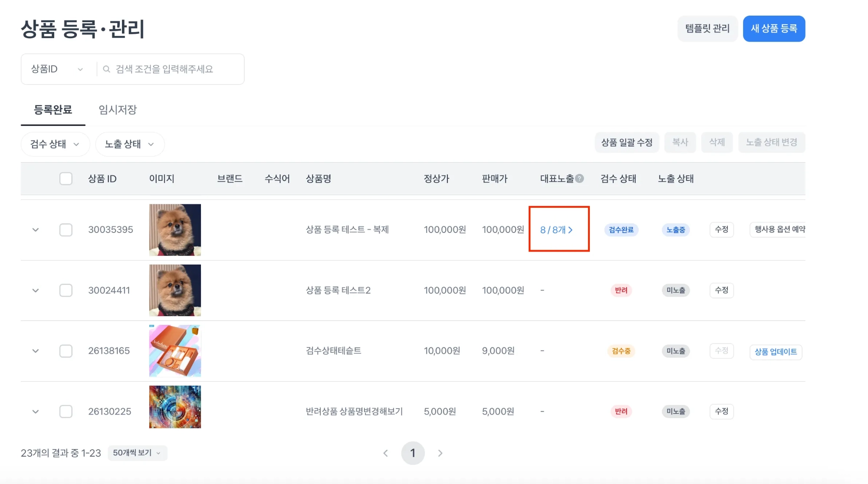Select checkbox for product 26130225

pos(66,411)
